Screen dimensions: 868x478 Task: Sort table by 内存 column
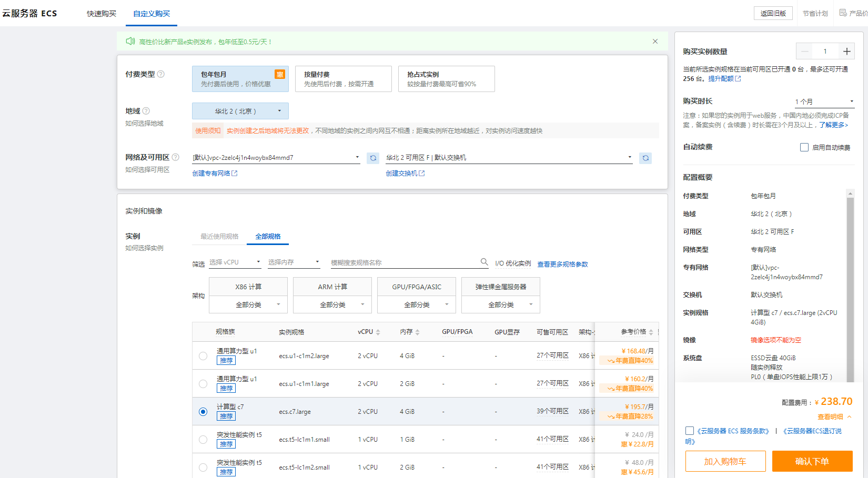(417, 332)
